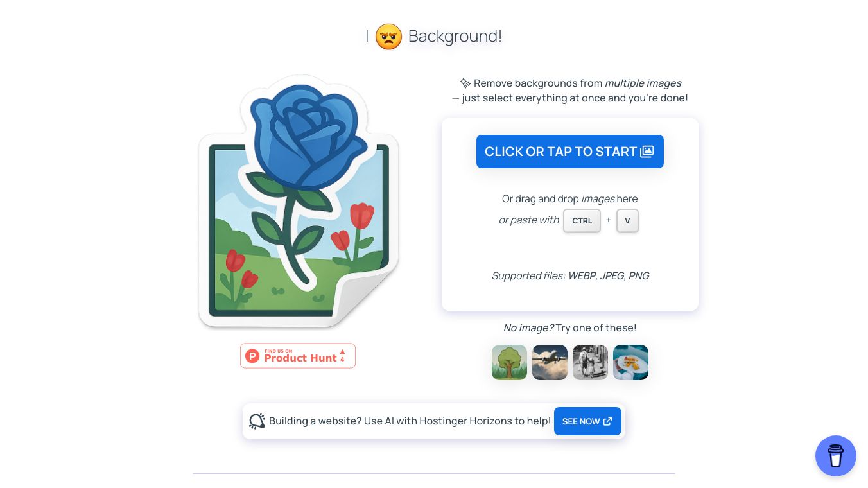The width and height of the screenshot is (868, 488).
Task: Click the blue rose sticker logo
Action: (299, 201)
